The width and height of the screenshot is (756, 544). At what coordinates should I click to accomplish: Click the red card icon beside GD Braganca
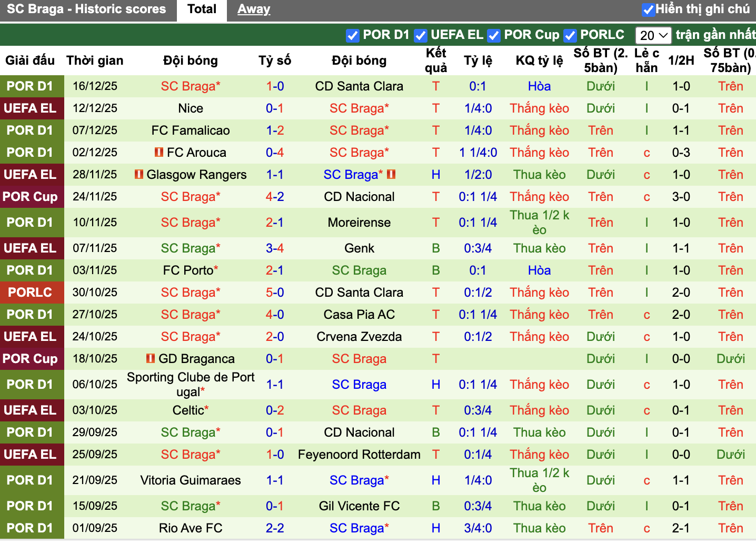pos(151,358)
